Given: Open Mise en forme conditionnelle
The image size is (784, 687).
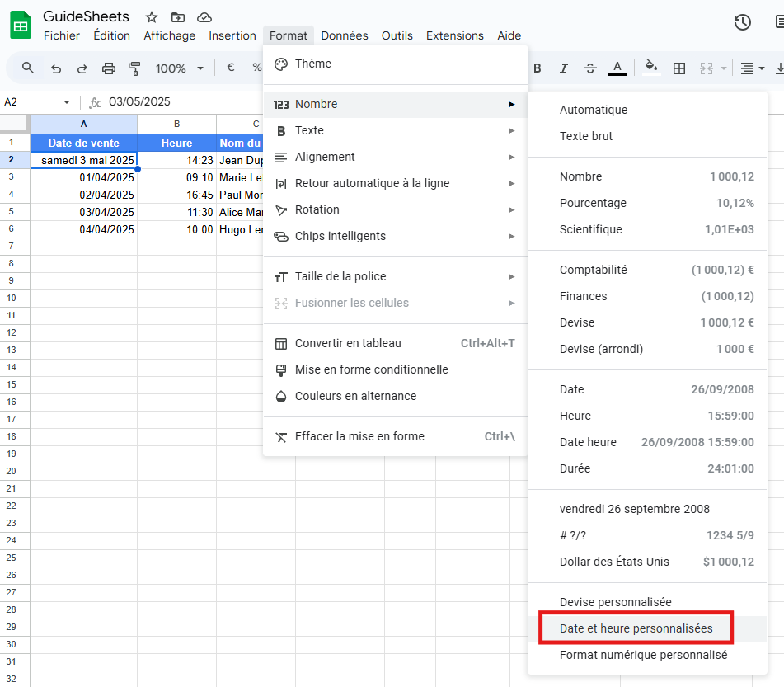Looking at the screenshot, I should [396, 369].
